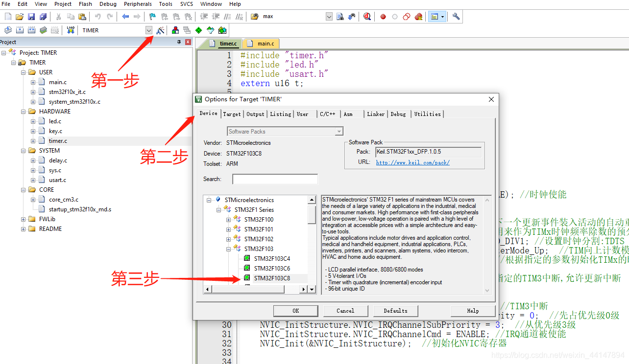
Task: Collapse the STM32F1 Series node
Action: [x=218, y=210]
